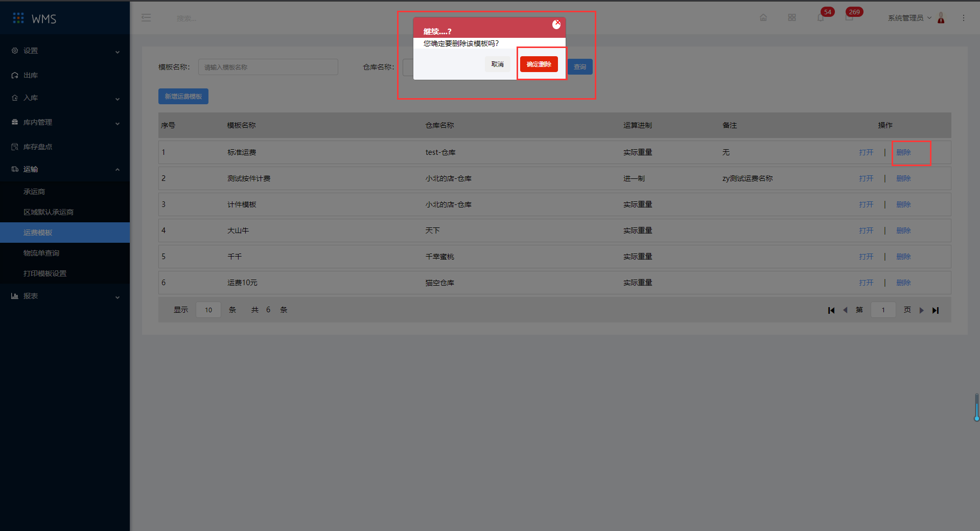Click the page number input field

pos(883,310)
